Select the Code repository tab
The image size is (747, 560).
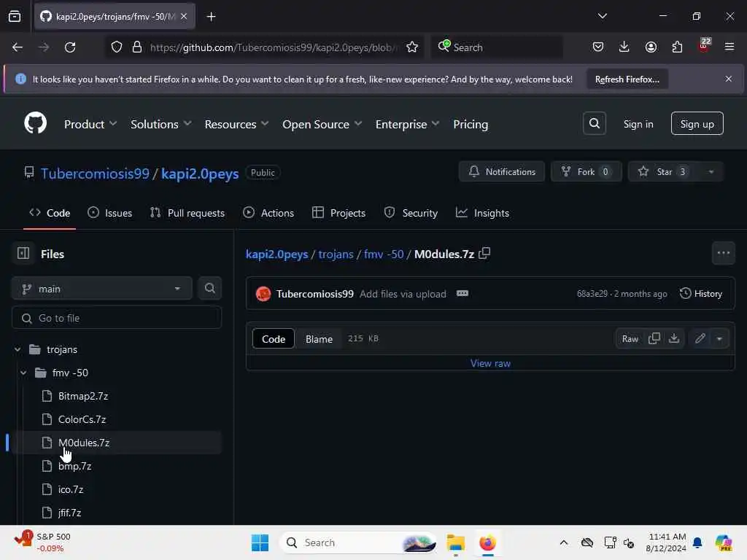click(x=50, y=213)
